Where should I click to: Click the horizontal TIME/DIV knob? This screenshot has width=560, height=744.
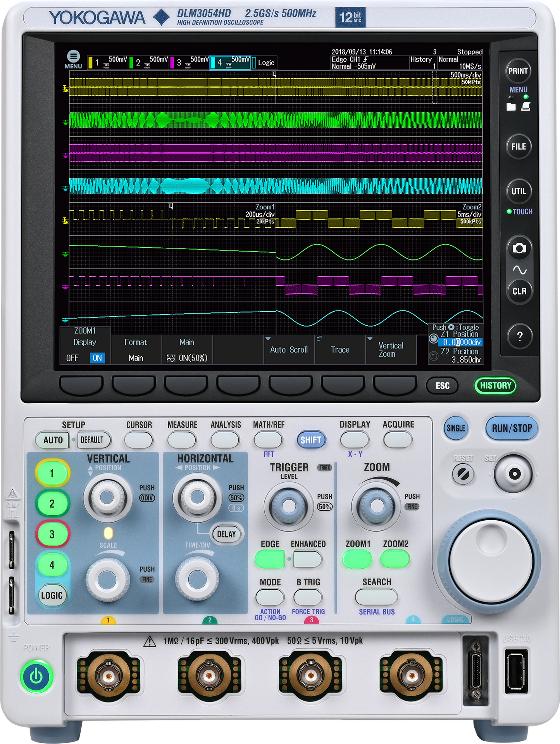click(x=197, y=579)
